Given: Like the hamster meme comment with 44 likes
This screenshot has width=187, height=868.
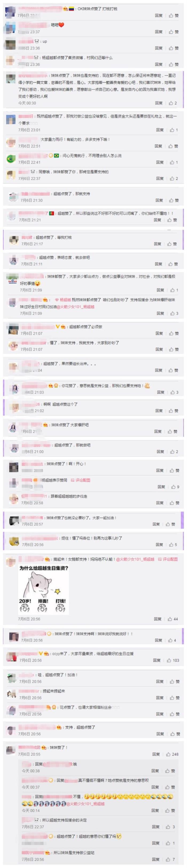Looking at the screenshot, I should [x=173, y=619].
